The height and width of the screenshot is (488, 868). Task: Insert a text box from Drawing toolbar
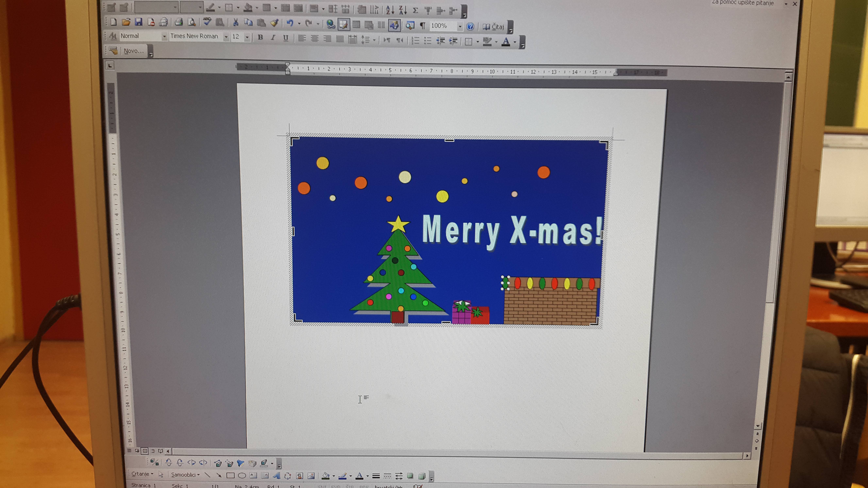tap(253, 476)
